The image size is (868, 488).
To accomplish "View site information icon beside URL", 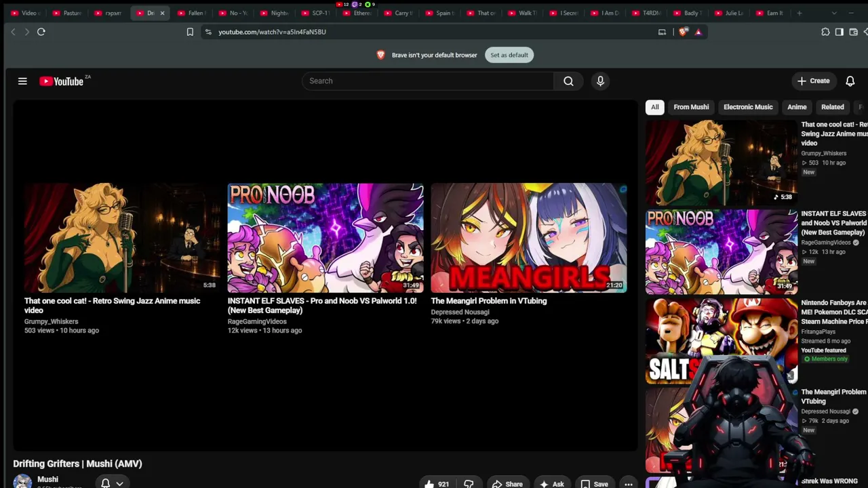I will (208, 32).
